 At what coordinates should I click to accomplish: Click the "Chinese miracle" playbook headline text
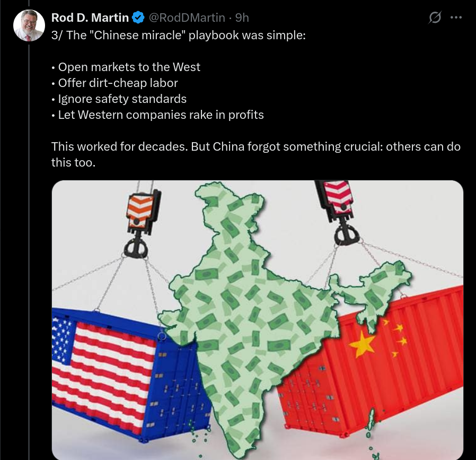179,35
